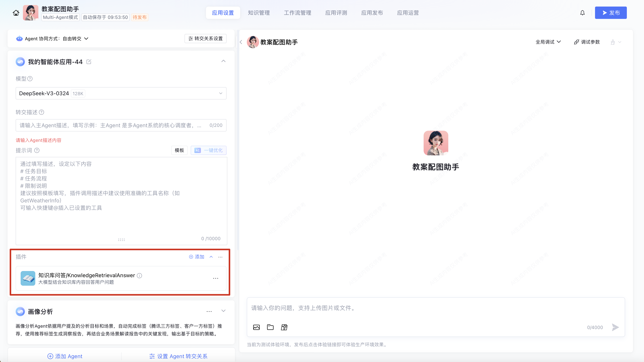Collapse the 我的智能体应用-44 agent card

223,61
